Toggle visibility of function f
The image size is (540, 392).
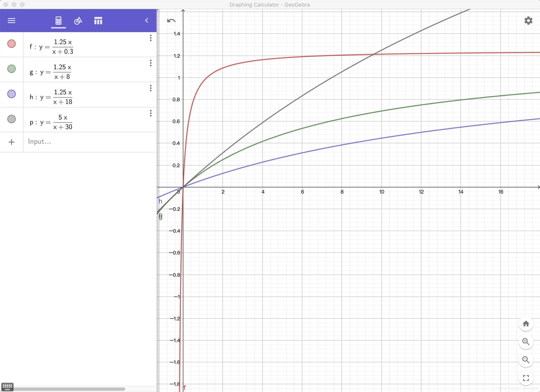[11, 44]
